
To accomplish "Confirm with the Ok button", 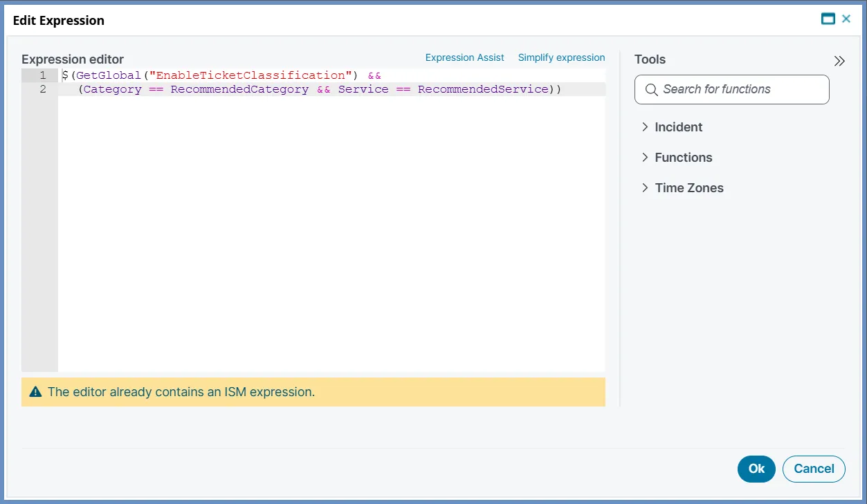I will tap(756, 469).
